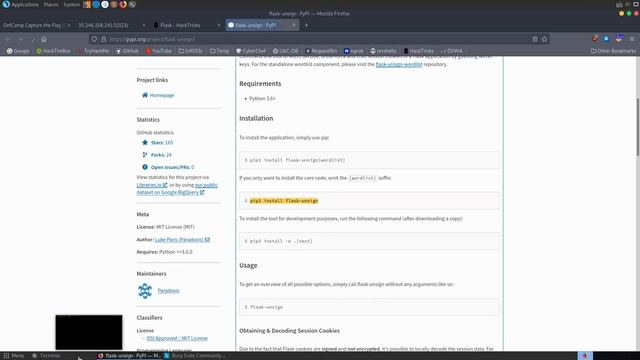This screenshot has width=640, height=360.
Task: Open the Terminal launcher in bottom taskbar
Action: point(46,356)
